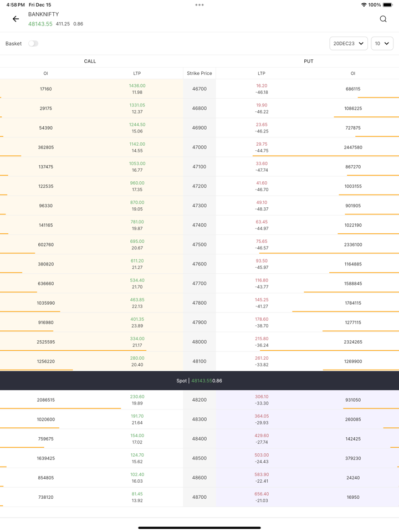Select the 48000 strike price cell
Image resolution: width=399 pixels, height=532 pixels.
pos(199,342)
